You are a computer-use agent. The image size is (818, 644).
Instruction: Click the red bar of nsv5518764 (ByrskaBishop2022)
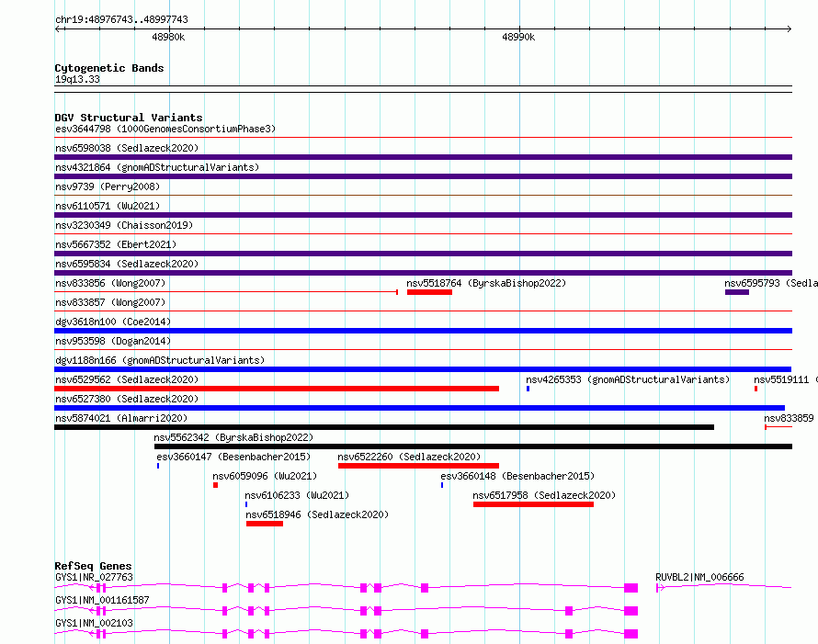[x=429, y=292]
